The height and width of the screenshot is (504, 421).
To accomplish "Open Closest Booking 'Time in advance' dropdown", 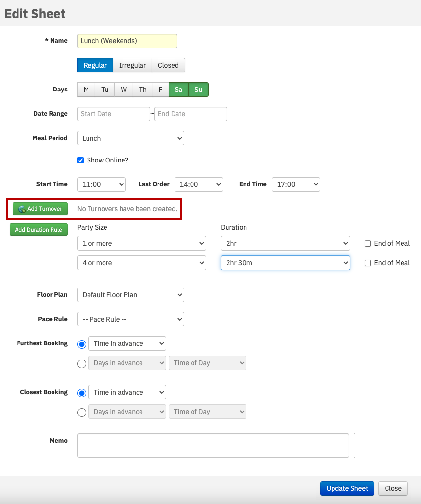I will (127, 392).
